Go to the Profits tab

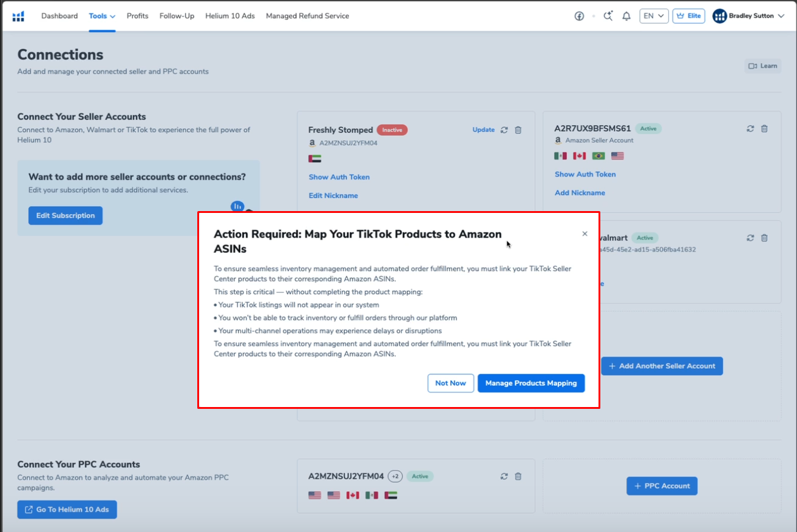pyautogui.click(x=137, y=16)
